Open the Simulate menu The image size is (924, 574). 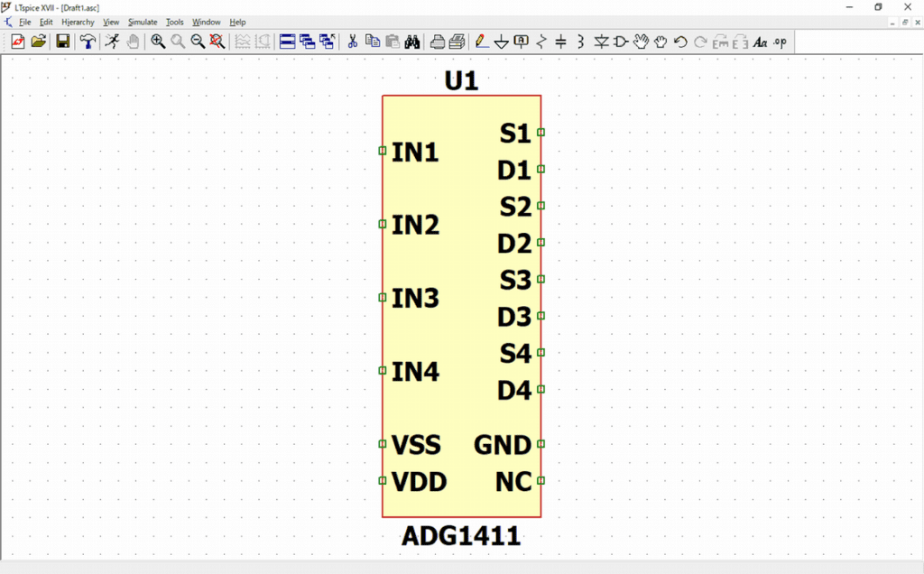pyautogui.click(x=143, y=22)
